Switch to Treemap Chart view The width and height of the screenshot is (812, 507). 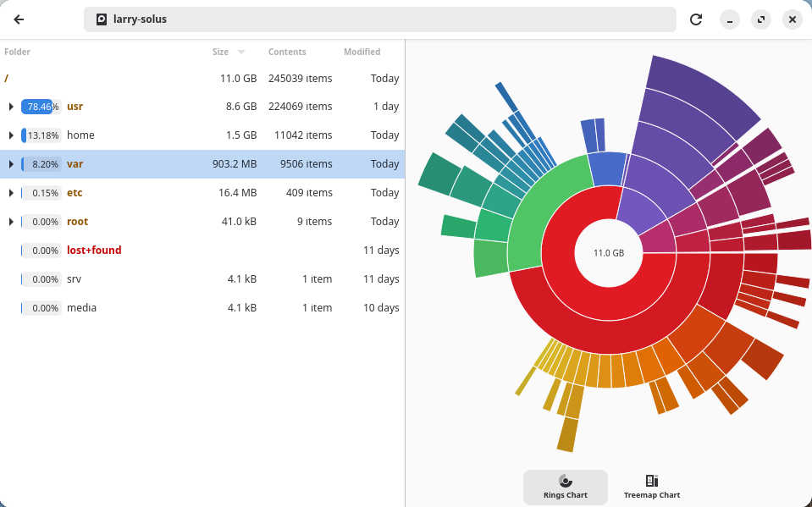tap(651, 487)
